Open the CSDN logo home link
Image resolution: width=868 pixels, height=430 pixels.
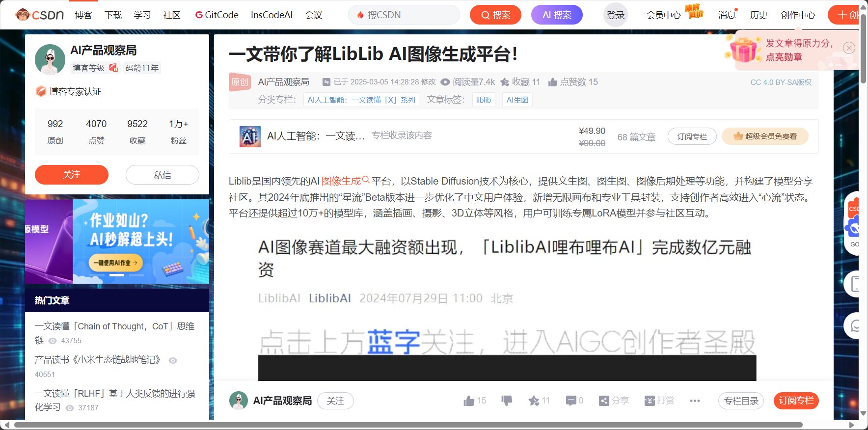point(40,15)
